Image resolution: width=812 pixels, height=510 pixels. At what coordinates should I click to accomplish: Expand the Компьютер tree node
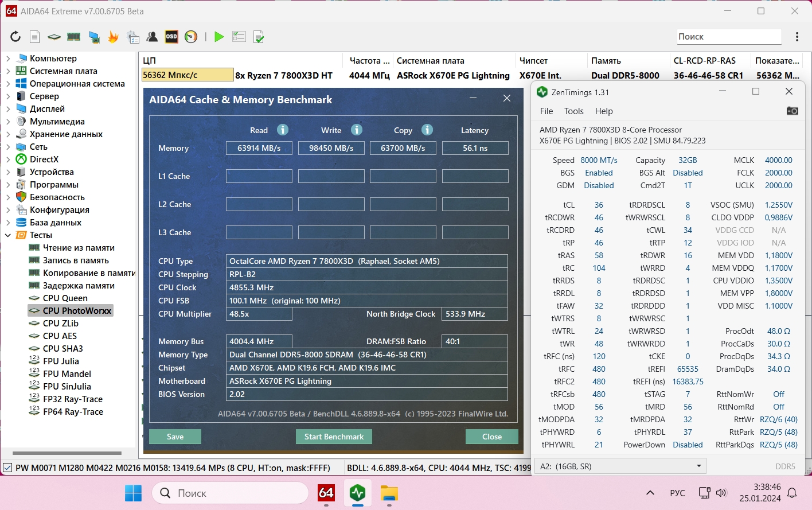click(8, 59)
